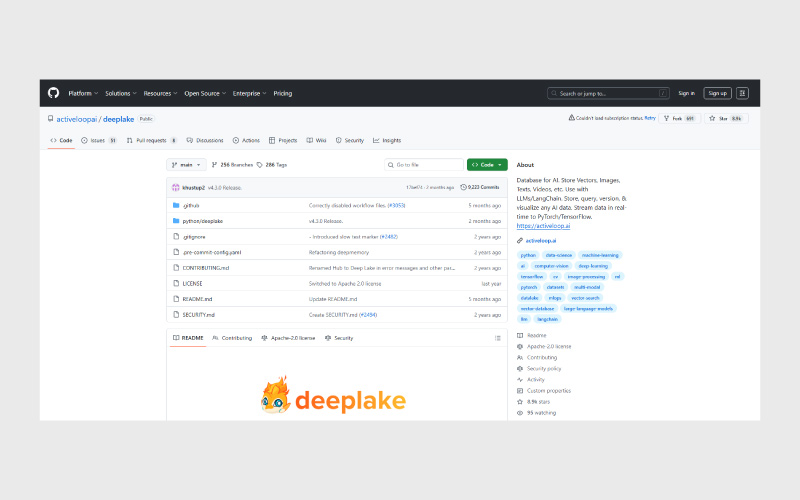
Task: Switch to the Security tab
Action: (x=350, y=140)
